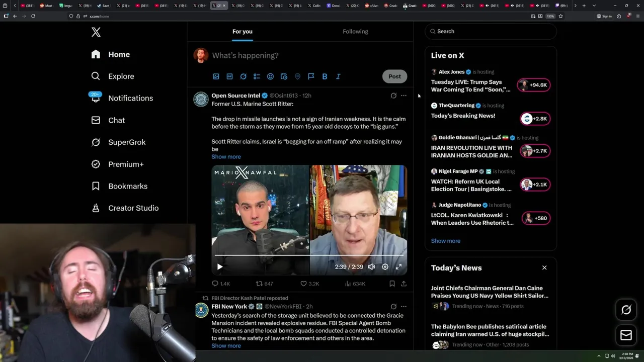Open Open Source Intel profile avatar
Screen dimensions: 644x362
201,99
